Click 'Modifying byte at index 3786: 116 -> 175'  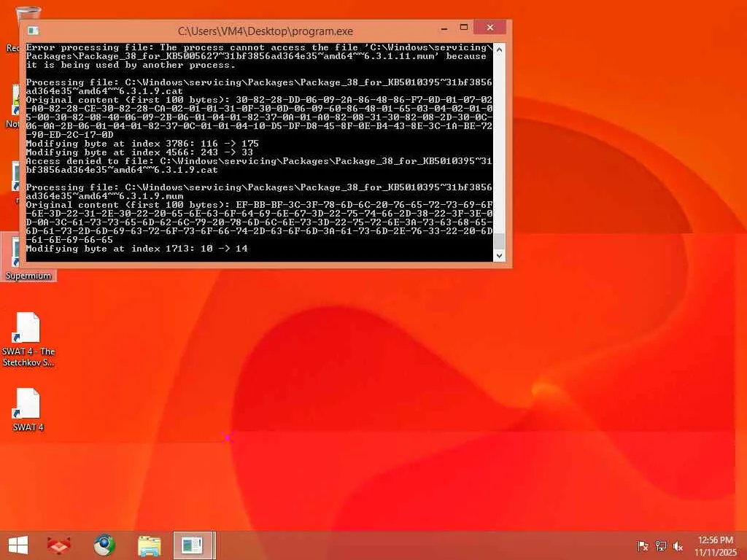pos(142,144)
